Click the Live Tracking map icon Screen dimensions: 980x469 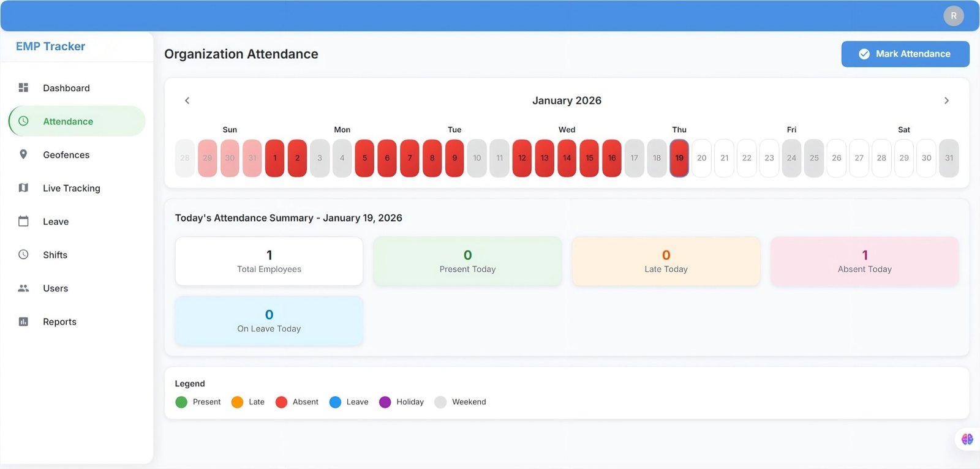(x=23, y=188)
